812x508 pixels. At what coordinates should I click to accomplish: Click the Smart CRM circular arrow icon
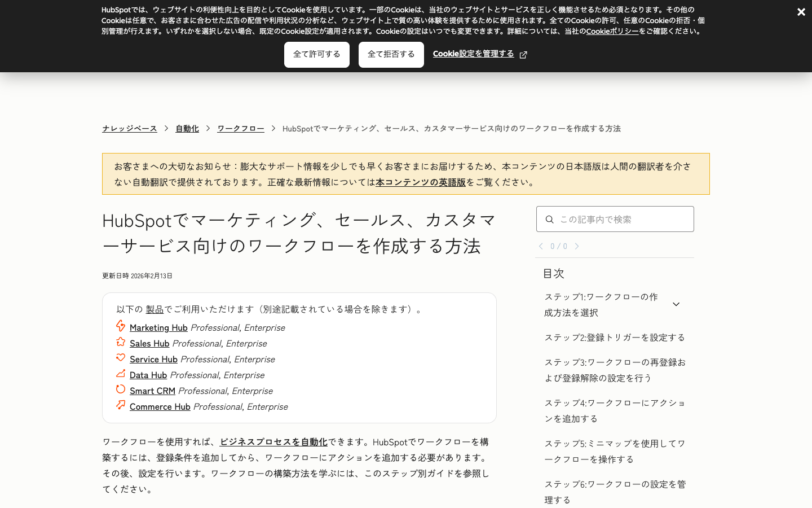[121, 389]
